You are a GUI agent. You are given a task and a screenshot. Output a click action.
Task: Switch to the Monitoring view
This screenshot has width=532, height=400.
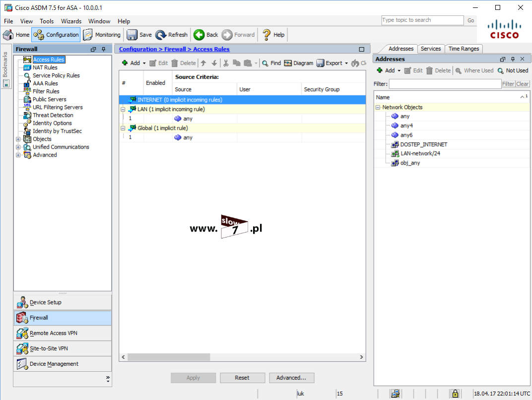pos(102,35)
